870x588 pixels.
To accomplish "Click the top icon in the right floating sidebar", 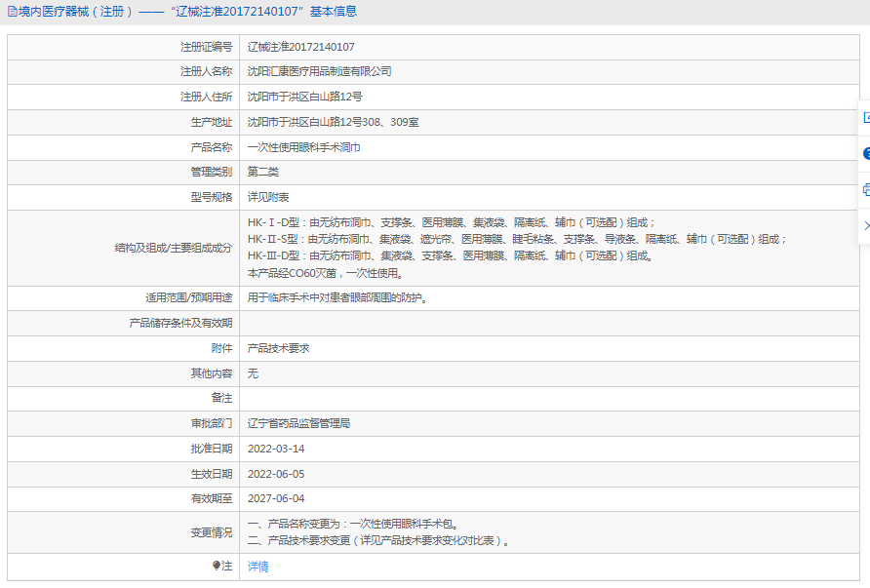I will point(865,118).
